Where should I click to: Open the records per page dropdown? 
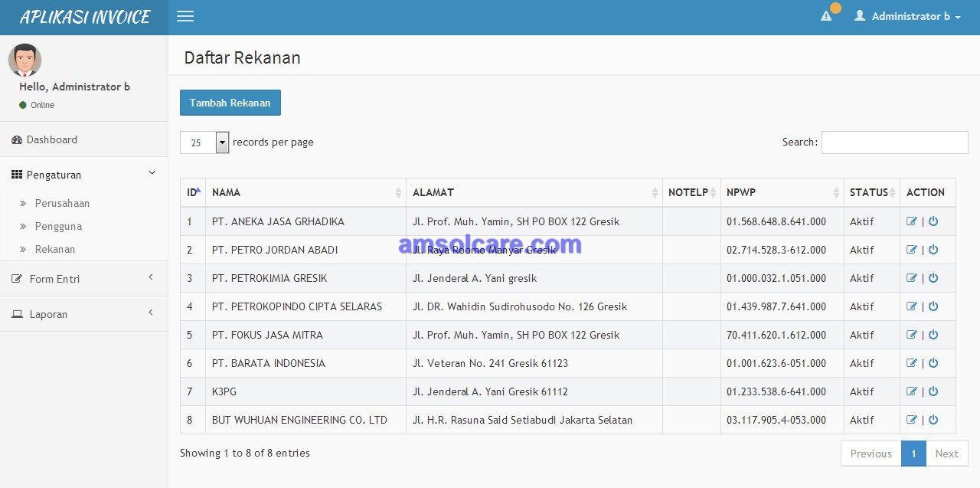204,142
